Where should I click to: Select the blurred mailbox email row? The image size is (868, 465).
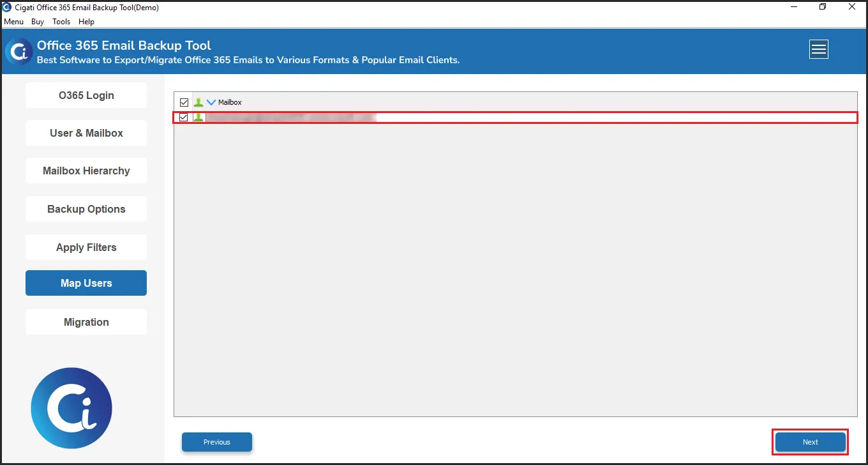[x=515, y=118]
